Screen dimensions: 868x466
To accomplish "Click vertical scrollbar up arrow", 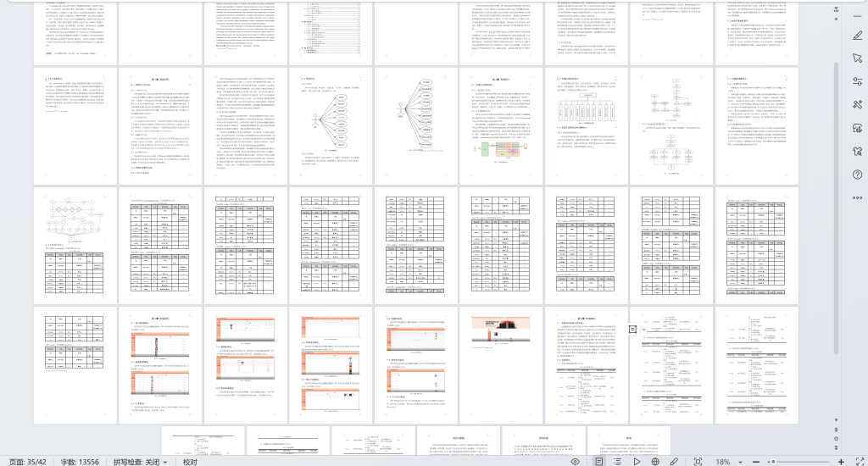I will pyautogui.click(x=836, y=19).
